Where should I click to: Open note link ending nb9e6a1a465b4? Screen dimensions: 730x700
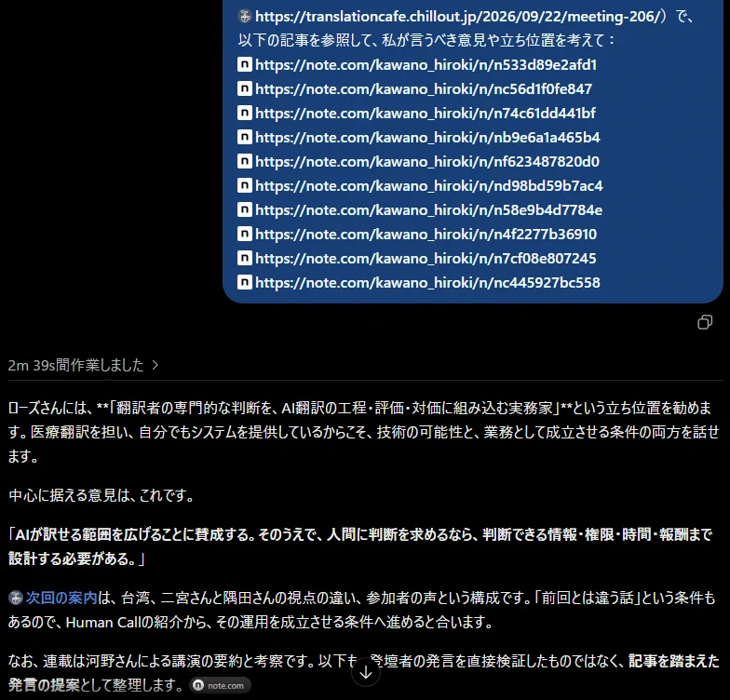[427, 138]
